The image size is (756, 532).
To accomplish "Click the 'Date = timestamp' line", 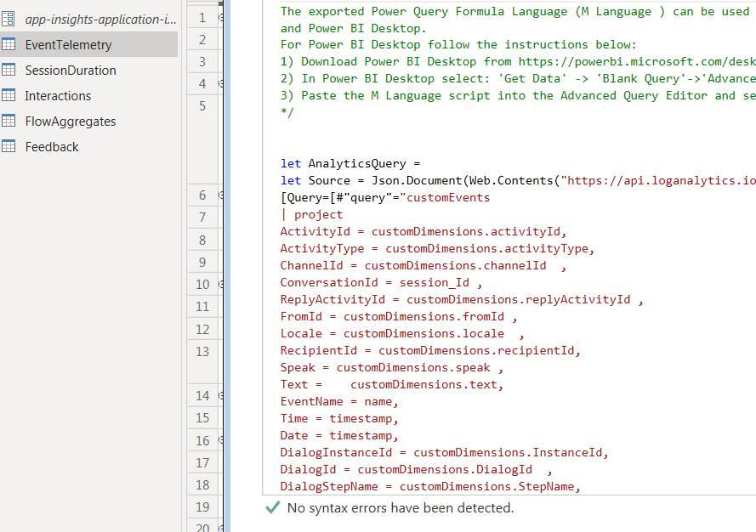I will [339, 436].
